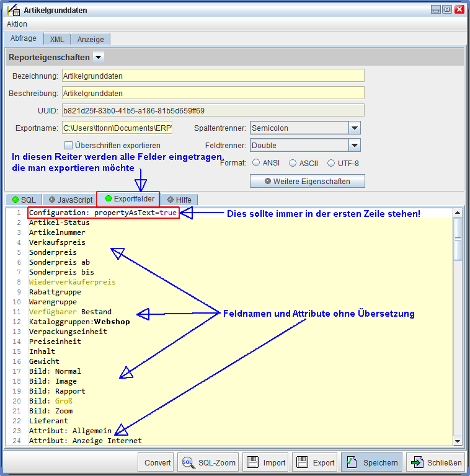The image size is (470, 476).
Task: Click the Weitere Eigenschaften button
Action: tap(307, 182)
